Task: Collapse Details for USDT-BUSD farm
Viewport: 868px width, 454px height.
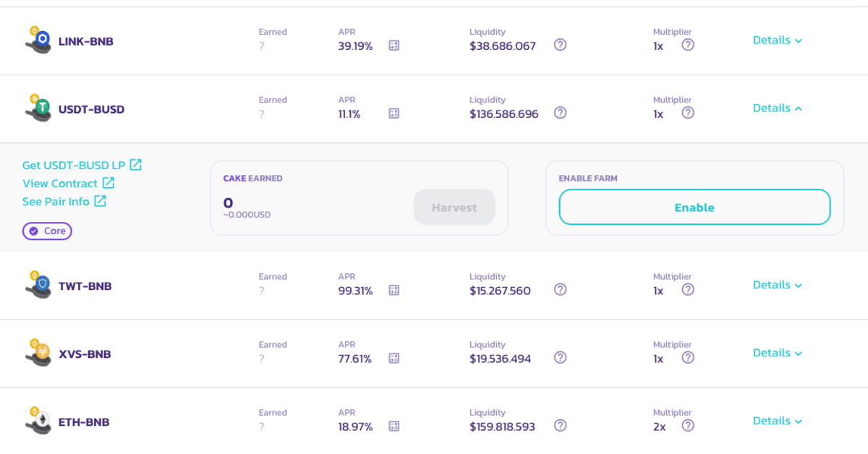Action: pyautogui.click(x=778, y=108)
